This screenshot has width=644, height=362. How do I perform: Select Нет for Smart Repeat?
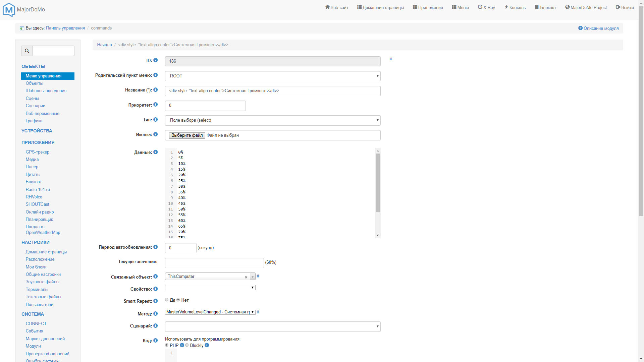[x=178, y=300]
